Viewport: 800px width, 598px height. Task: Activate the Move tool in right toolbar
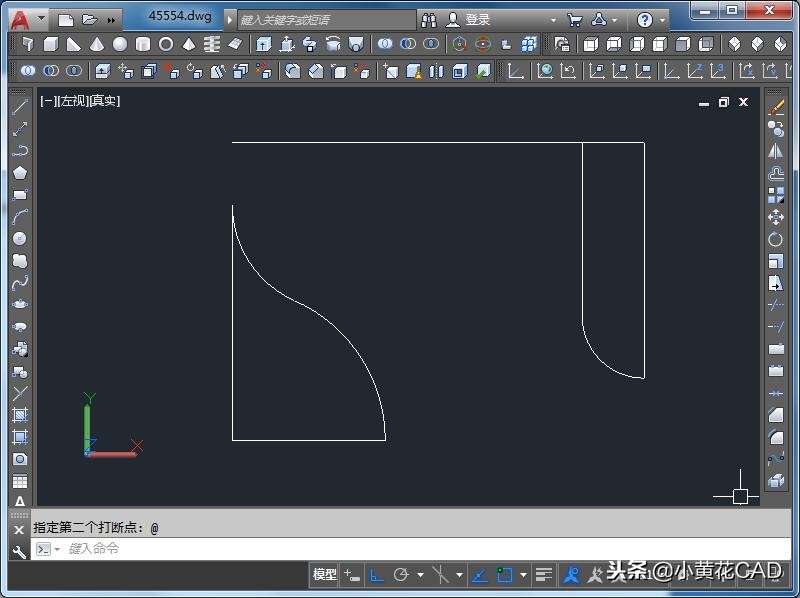tap(776, 217)
